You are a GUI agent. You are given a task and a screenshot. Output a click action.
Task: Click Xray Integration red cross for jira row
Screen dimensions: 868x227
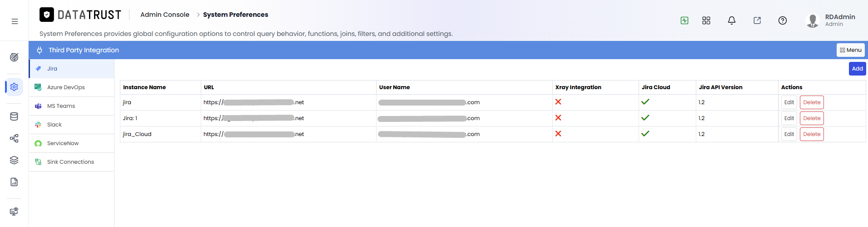coord(558,102)
